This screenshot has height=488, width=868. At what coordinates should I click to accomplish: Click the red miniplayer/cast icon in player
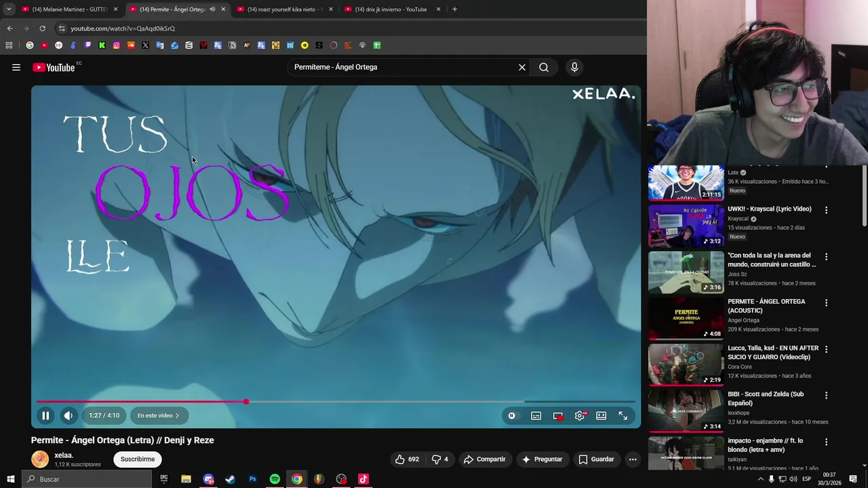558,415
